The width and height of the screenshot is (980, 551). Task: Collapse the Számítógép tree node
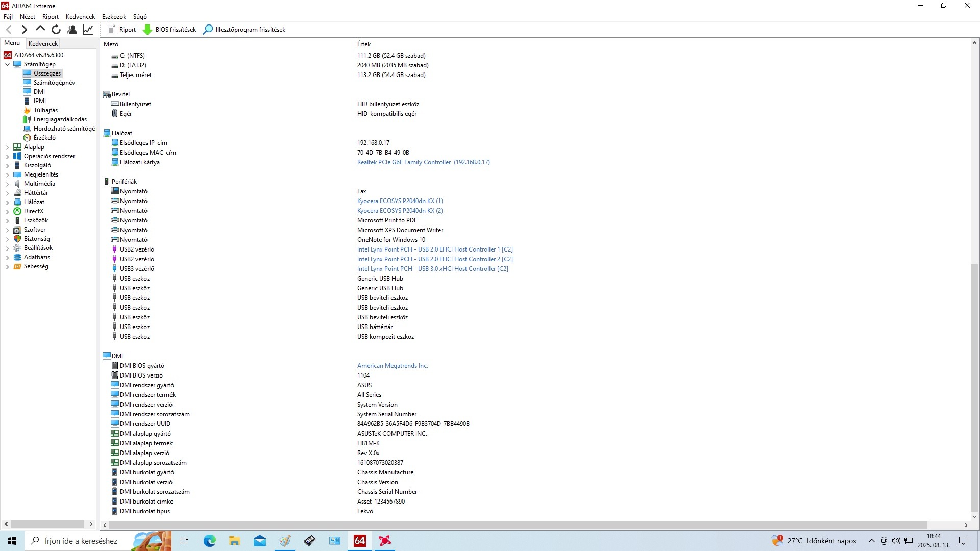7,64
